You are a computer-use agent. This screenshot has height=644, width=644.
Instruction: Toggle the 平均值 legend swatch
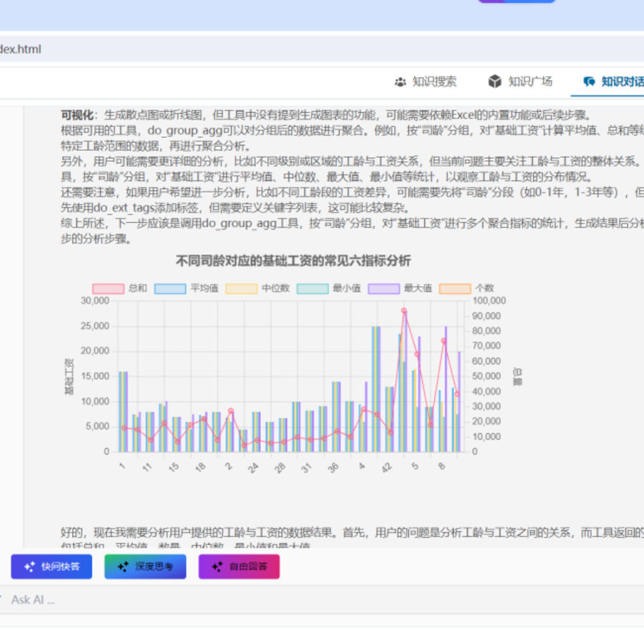(170, 289)
